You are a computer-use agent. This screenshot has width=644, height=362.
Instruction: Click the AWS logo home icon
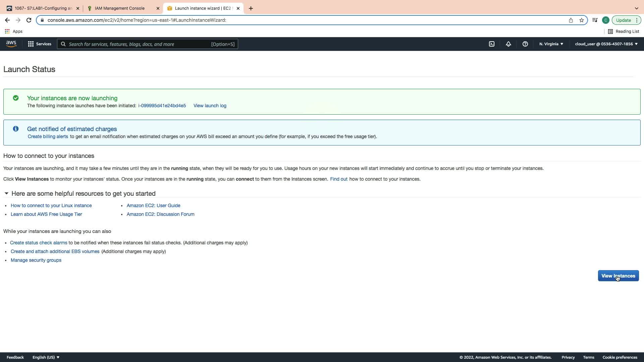coord(11,44)
